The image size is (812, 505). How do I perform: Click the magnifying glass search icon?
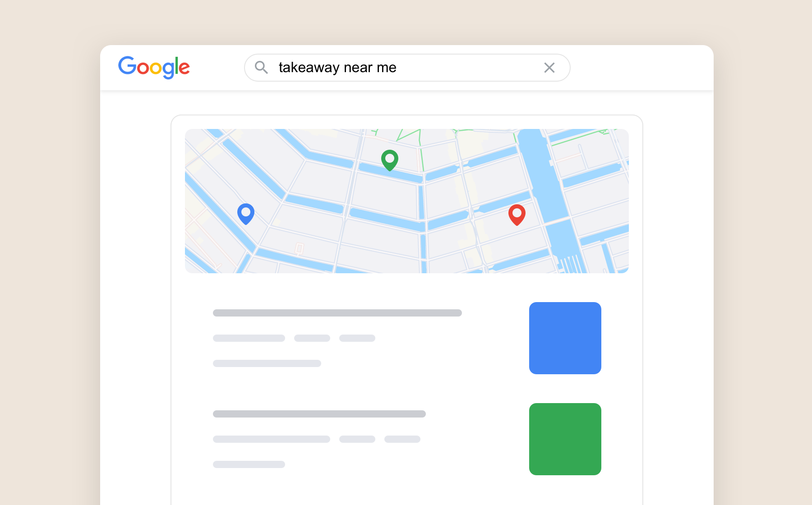click(261, 67)
